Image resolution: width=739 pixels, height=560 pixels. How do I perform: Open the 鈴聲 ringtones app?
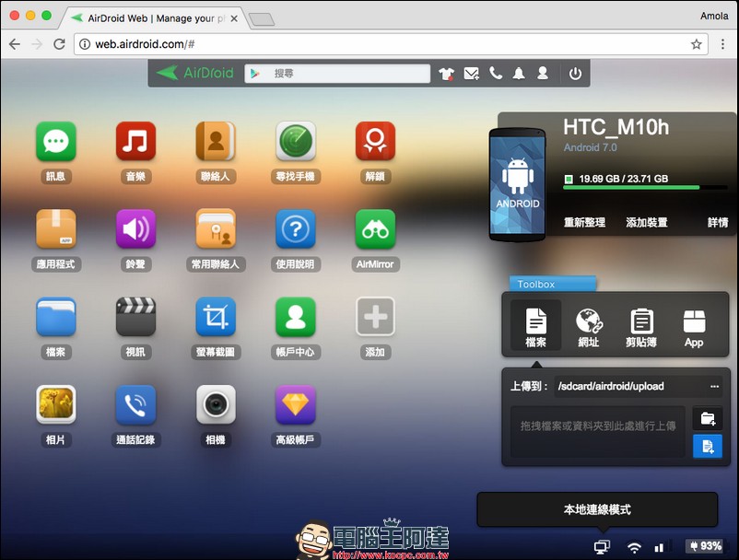click(x=135, y=229)
